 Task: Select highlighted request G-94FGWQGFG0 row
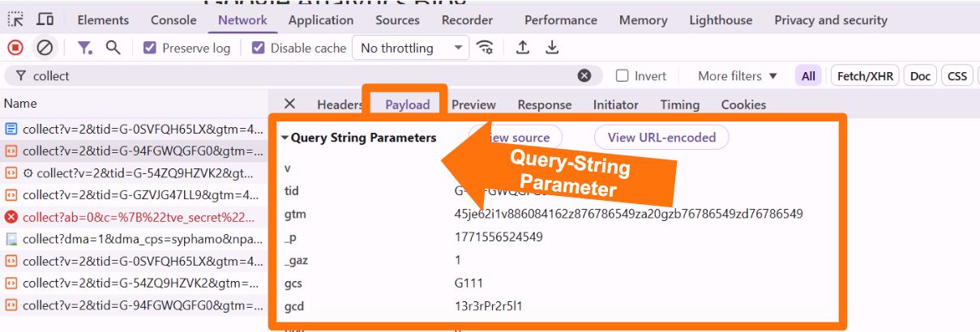pyautogui.click(x=134, y=151)
